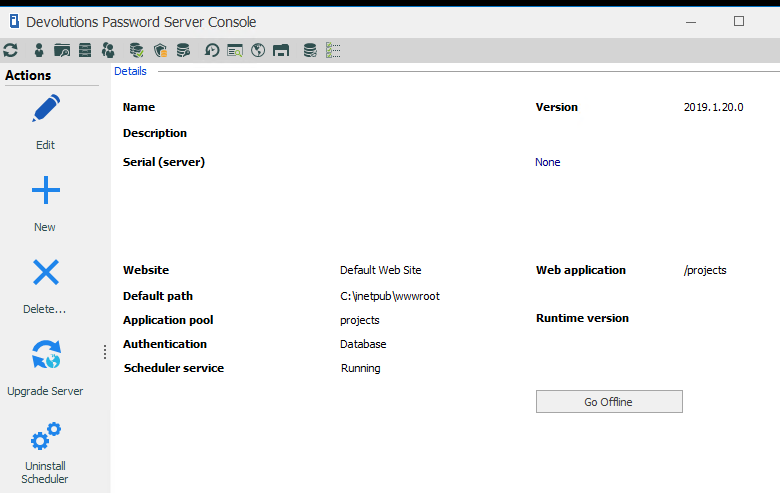
Task: Click the Name label
Action: click(x=139, y=107)
